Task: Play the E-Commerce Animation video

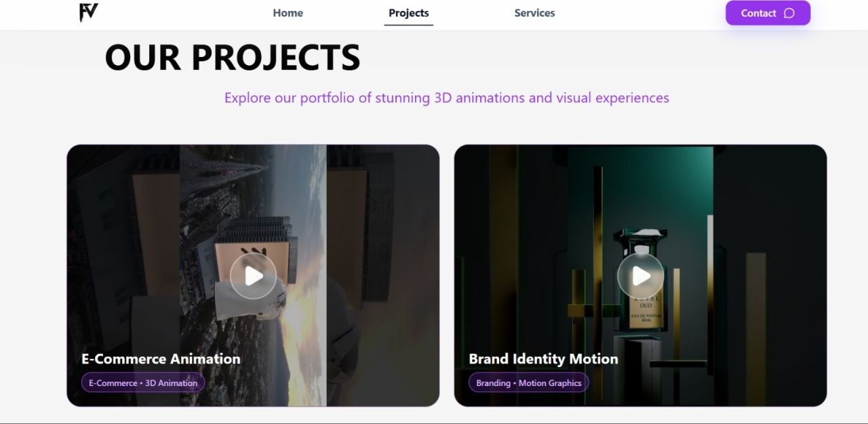Action: pos(253,275)
